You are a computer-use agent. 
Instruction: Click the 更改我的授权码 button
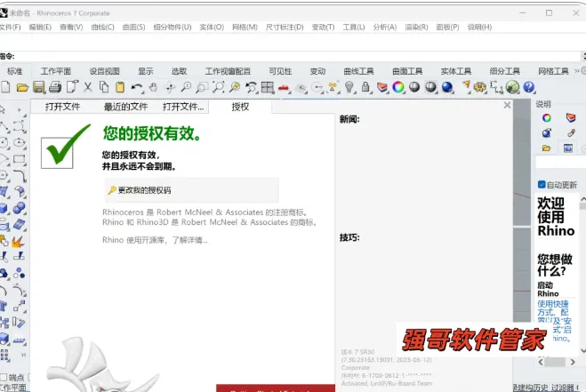coord(192,190)
